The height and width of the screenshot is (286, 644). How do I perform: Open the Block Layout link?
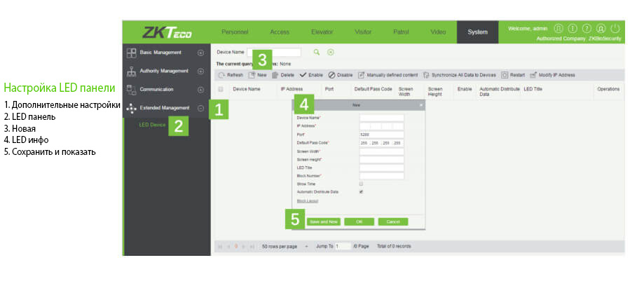307,200
